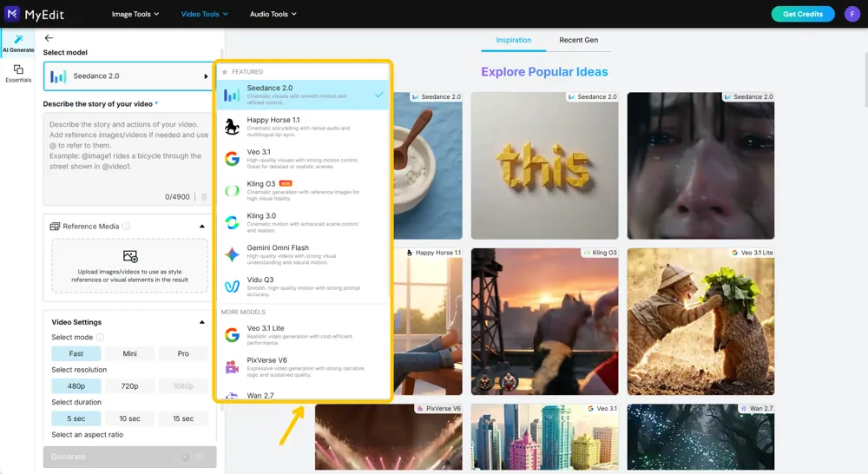This screenshot has width=868, height=474.
Task: Switch to the Inspiration tab
Action: point(513,40)
